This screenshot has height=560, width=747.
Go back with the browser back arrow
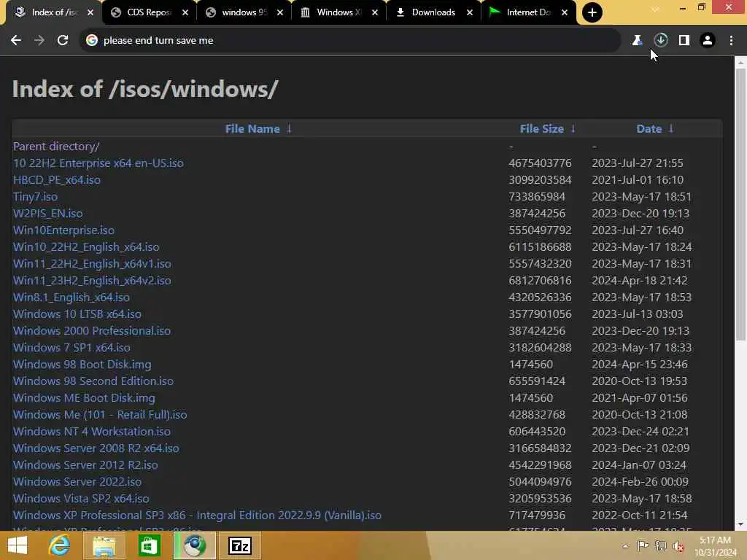coord(16,41)
